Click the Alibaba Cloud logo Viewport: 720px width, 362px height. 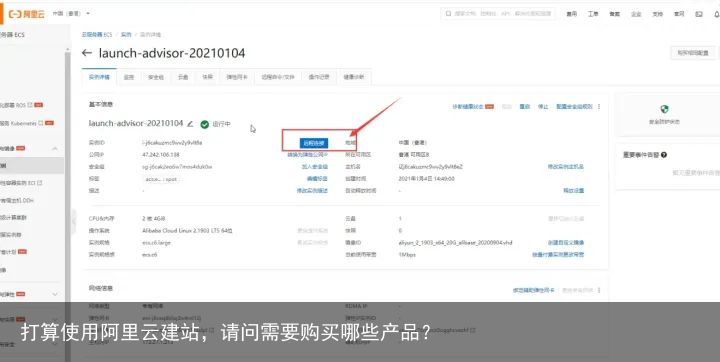(x=27, y=14)
